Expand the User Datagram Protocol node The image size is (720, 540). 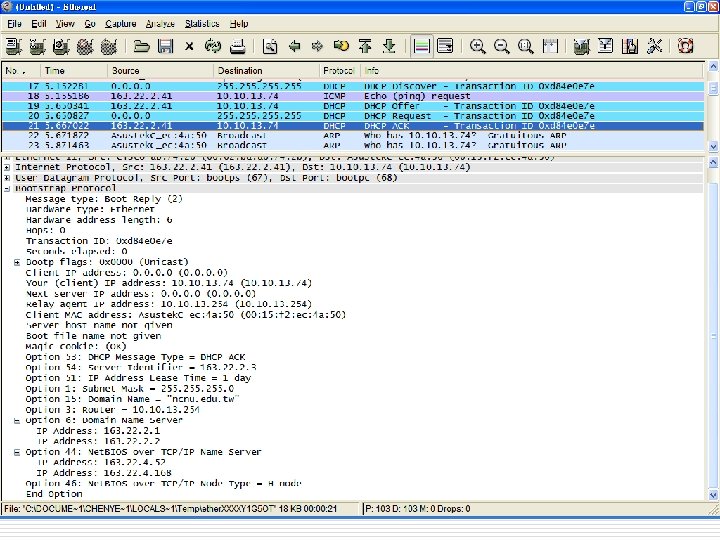click(7, 178)
